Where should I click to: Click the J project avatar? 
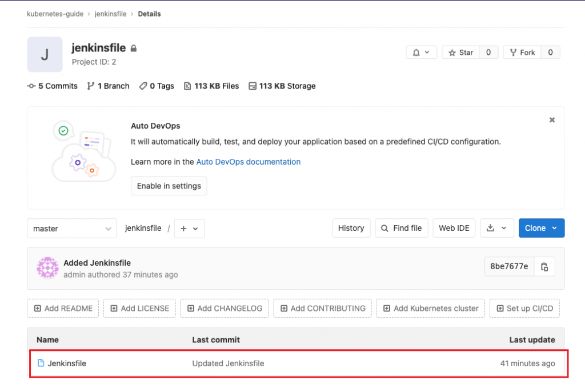[x=45, y=54]
